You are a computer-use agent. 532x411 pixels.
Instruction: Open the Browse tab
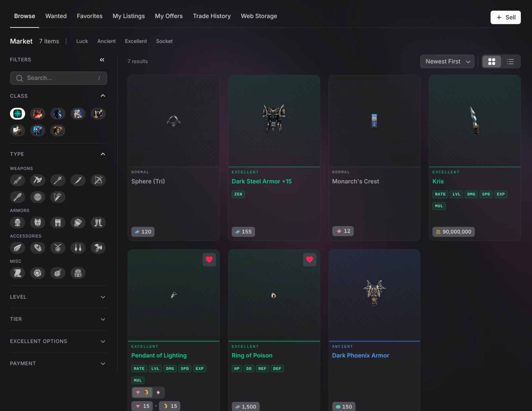click(25, 16)
